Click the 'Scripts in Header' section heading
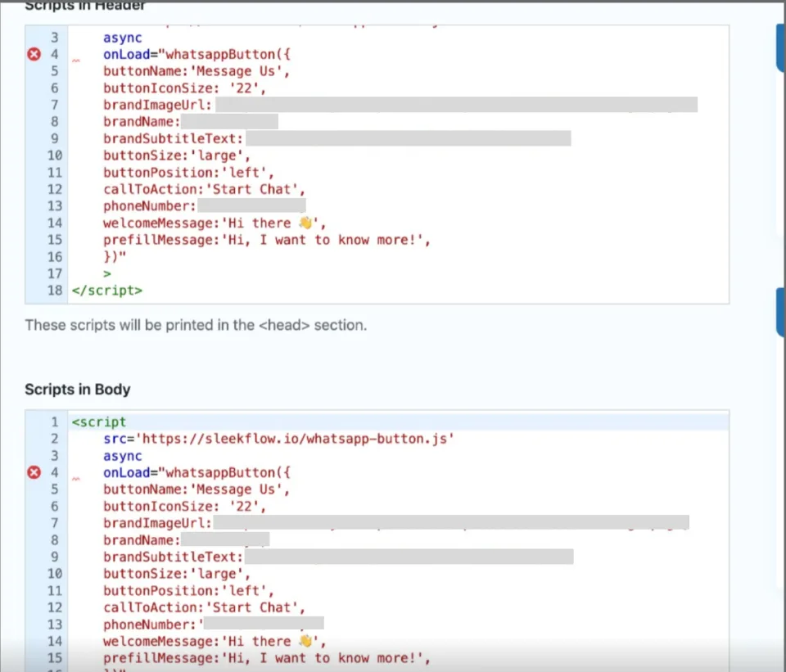 (84, 7)
